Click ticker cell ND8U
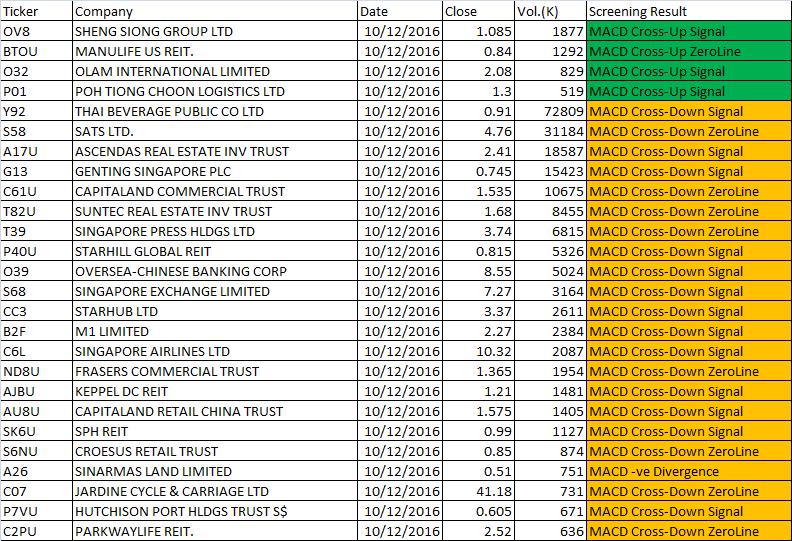This screenshot has height=541, width=792. [36, 371]
